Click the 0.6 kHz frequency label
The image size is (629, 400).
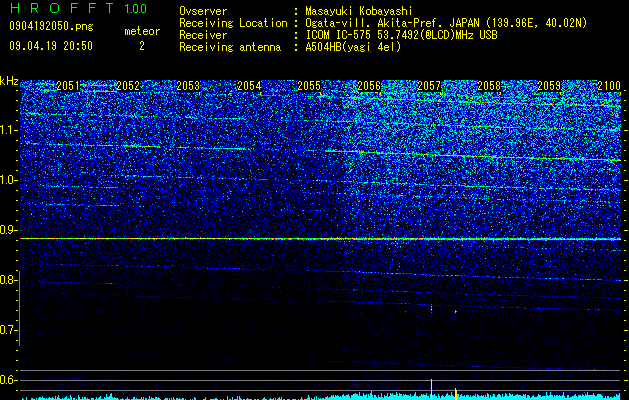click(x=9, y=380)
